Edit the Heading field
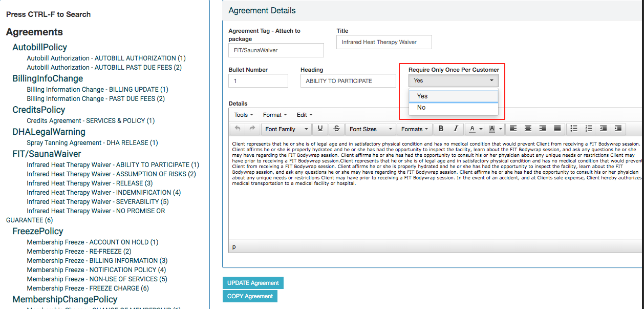Image resolution: width=644 pixels, height=309 pixels. [348, 81]
